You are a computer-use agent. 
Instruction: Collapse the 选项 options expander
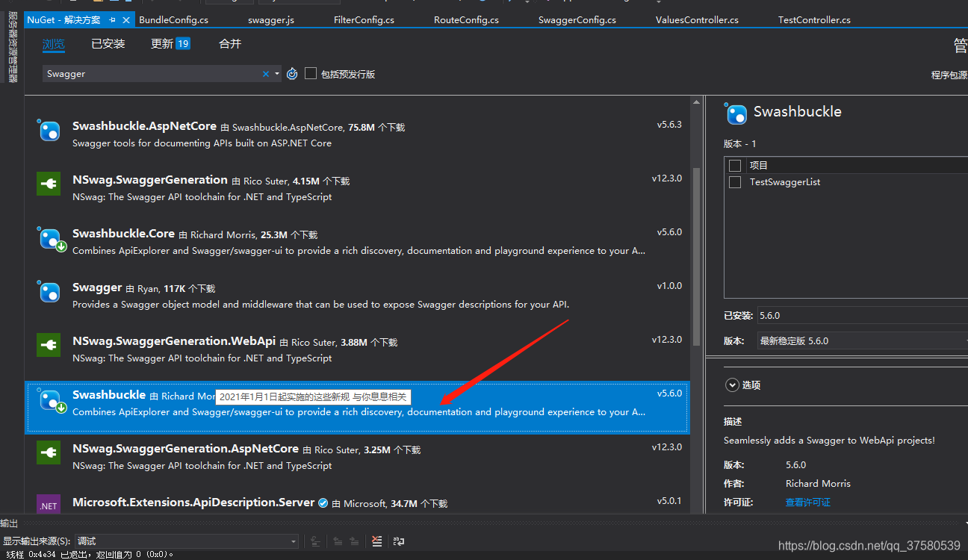732,385
